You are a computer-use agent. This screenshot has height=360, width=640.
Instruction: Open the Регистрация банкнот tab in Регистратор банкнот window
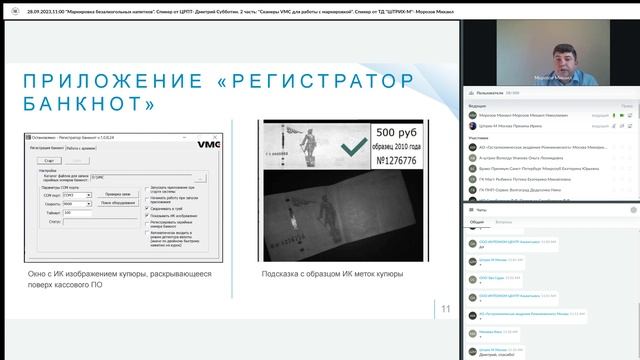[x=47, y=148]
